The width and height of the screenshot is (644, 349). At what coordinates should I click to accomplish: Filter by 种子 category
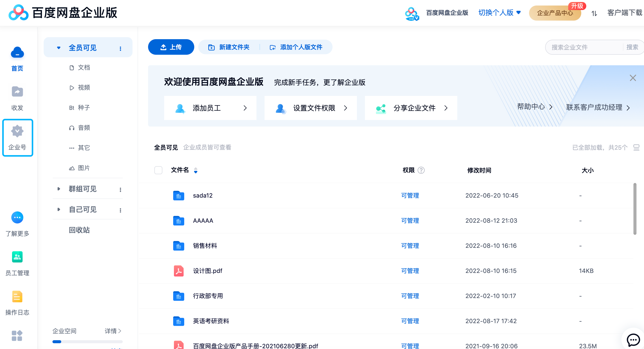(x=79, y=108)
